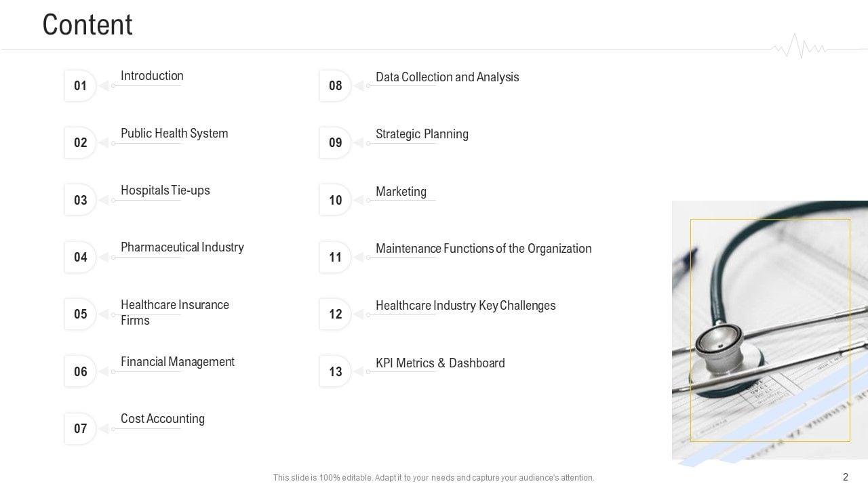The width and height of the screenshot is (868, 488).
Task: Select the 07 number badge
Action: tap(81, 428)
